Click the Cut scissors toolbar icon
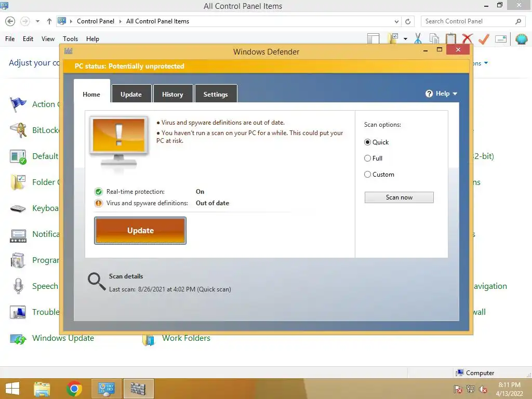The height and width of the screenshot is (399, 532). pyautogui.click(x=418, y=38)
